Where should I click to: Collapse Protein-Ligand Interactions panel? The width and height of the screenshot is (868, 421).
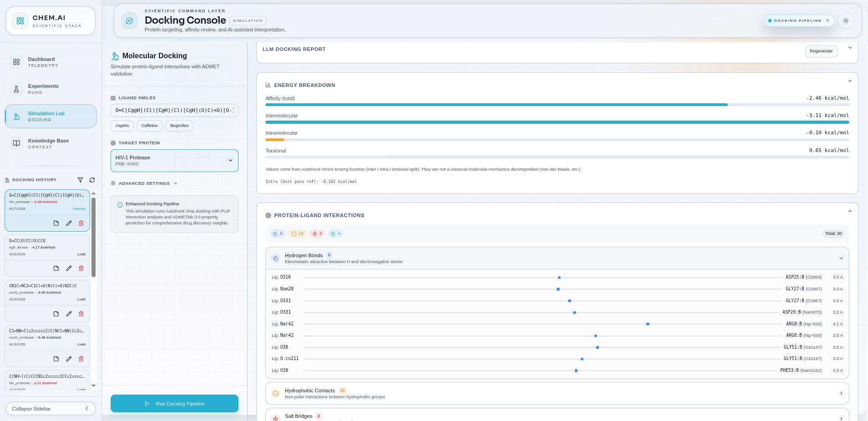(x=850, y=211)
